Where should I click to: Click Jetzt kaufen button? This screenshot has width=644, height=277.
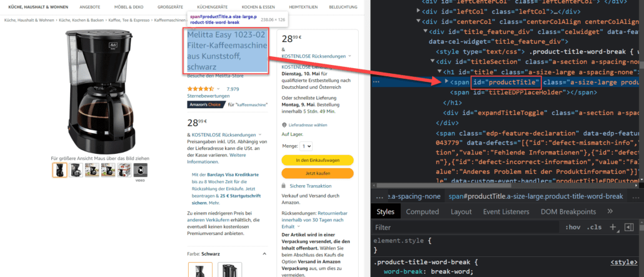pos(318,173)
